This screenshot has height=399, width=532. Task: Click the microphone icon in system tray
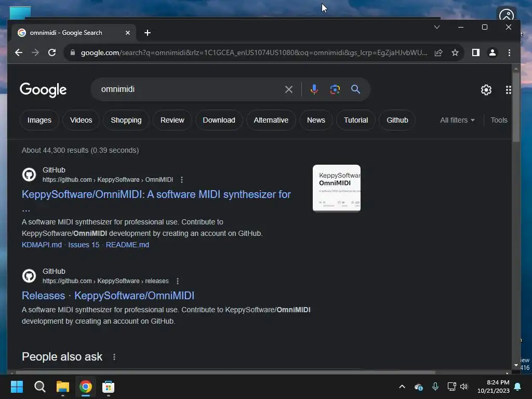click(435, 387)
